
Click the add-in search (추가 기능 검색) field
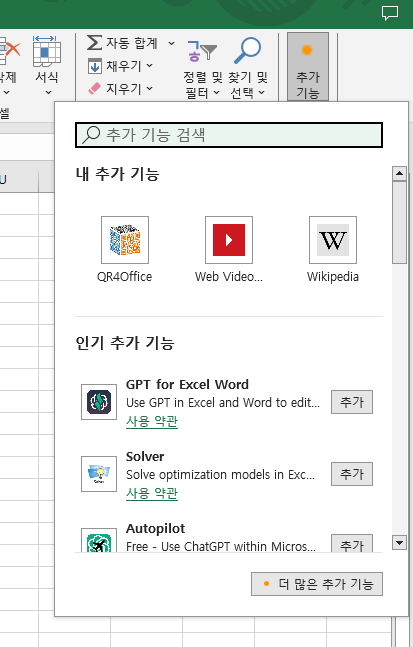coord(229,135)
